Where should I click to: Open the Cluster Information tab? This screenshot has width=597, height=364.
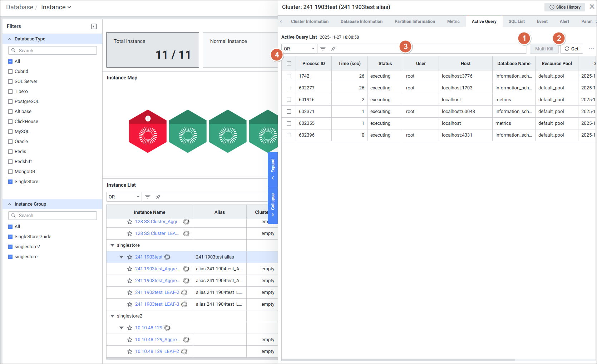pyautogui.click(x=310, y=21)
